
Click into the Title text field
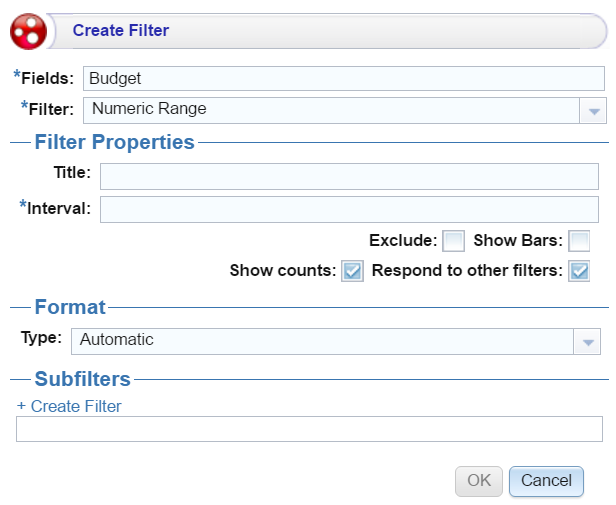pos(349,176)
